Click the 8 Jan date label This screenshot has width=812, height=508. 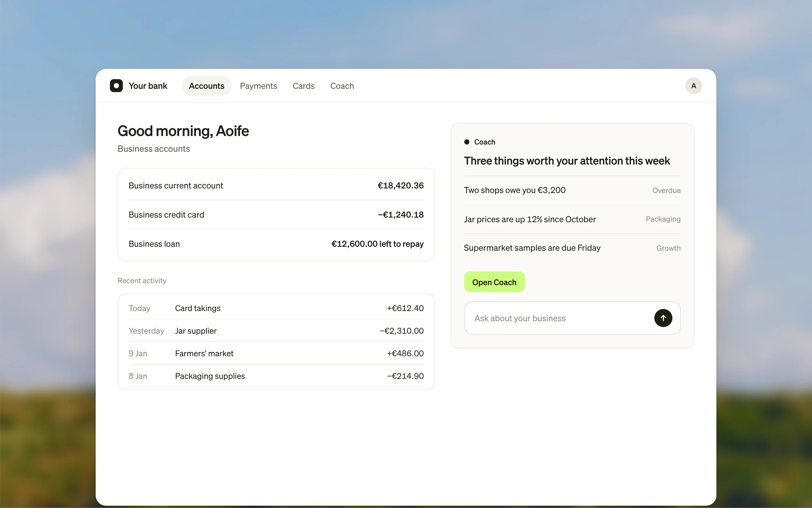[x=138, y=376]
